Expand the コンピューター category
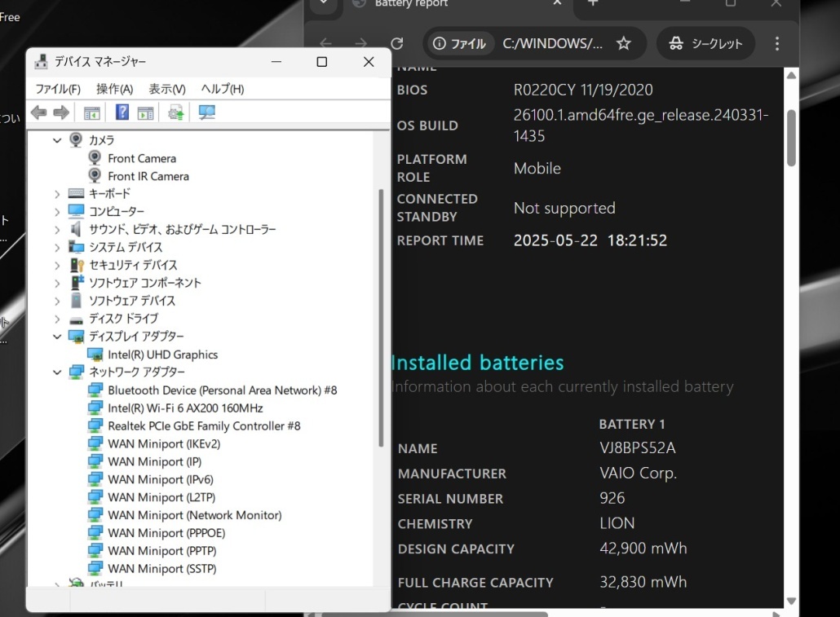Image resolution: width=840 pixels, height=617 pixels. pos(57,212)
